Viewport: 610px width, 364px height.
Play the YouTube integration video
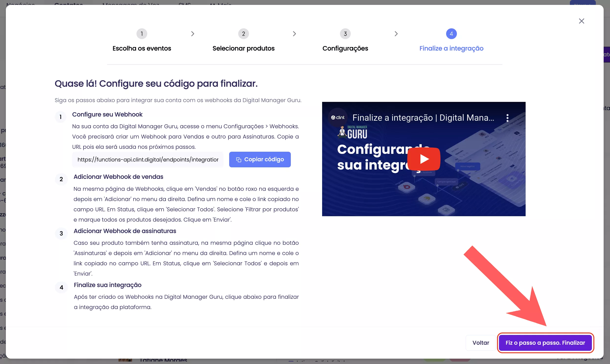(x=424, y=159)
